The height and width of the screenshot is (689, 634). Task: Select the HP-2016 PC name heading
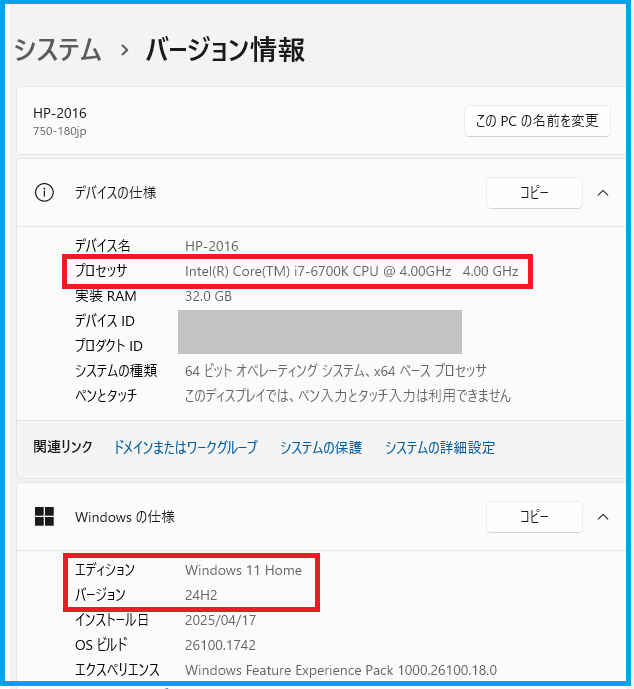coord(60,113)
